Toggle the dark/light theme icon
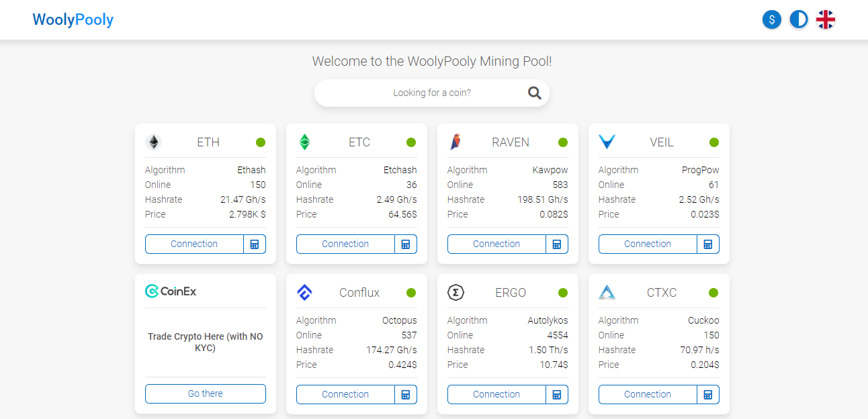 click(799, 19)
